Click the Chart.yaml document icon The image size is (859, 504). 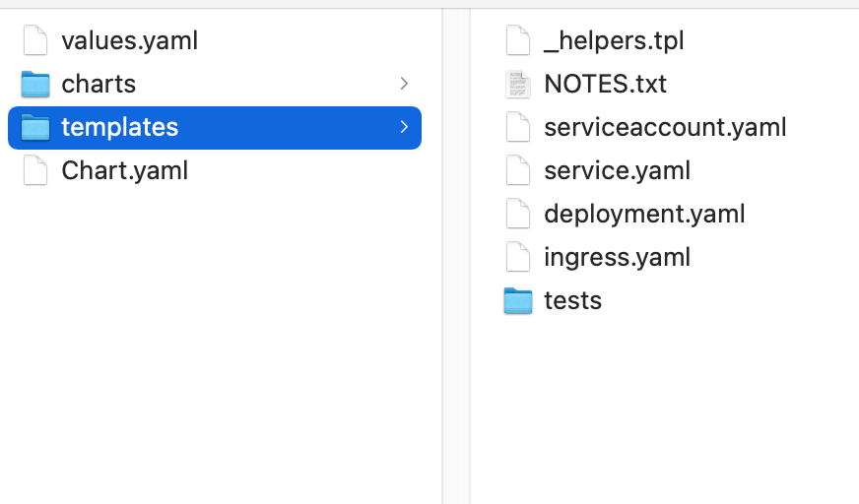[x=35, y=171]
